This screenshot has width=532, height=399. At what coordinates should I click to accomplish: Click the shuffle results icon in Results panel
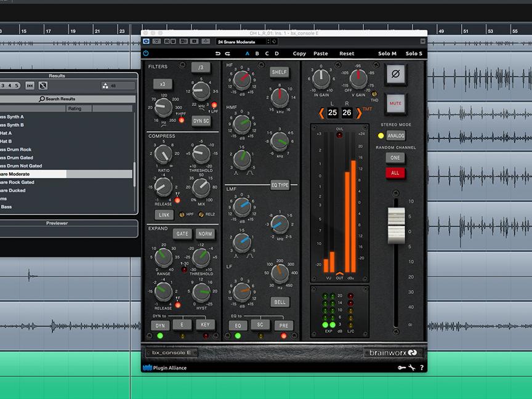pos(42,86)
